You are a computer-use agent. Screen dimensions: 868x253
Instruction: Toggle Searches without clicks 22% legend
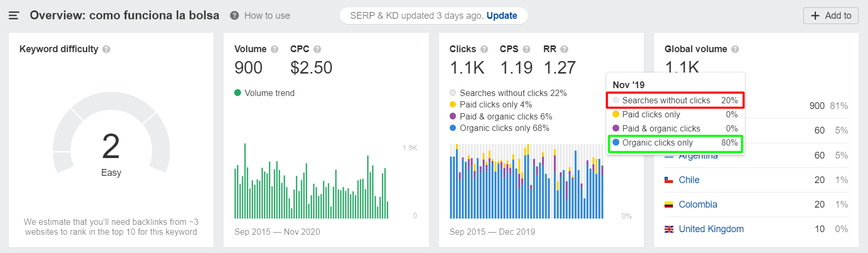453,93
